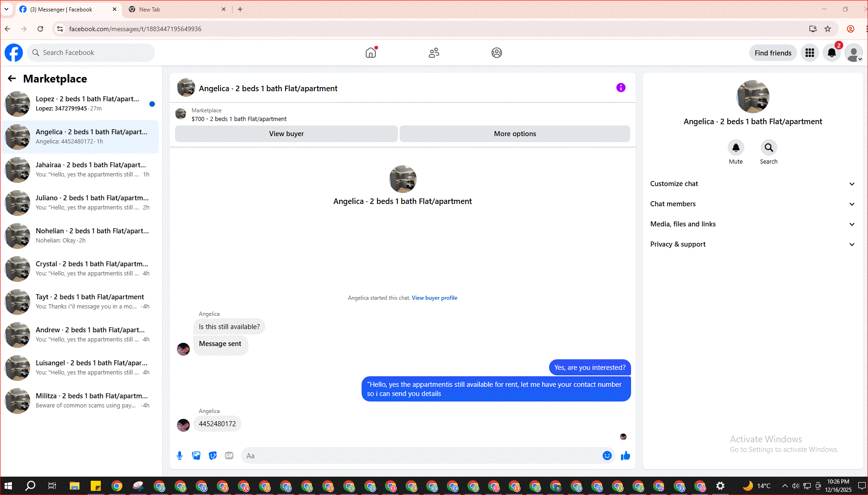Image resolution: width=868 pixels, height=495 pixels.
Task: Open Militza conversation
Action: [81, 401]
